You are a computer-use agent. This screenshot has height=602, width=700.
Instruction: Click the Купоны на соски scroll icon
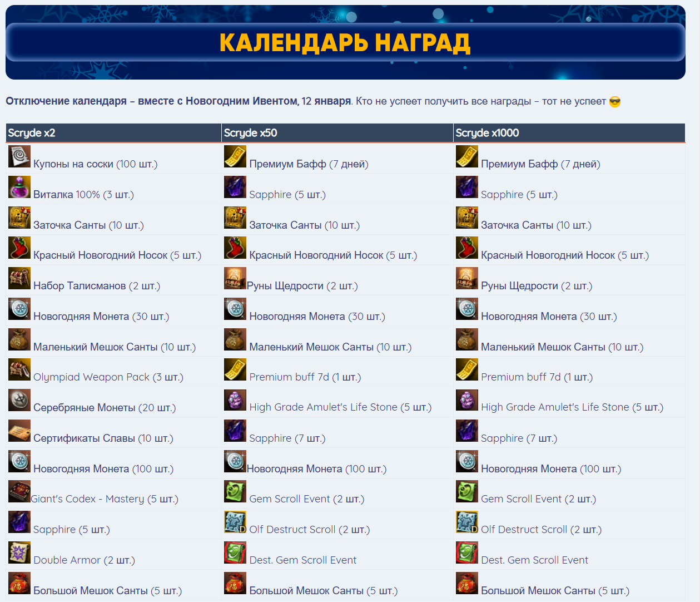pyautogui.click(x=19, y=157)
